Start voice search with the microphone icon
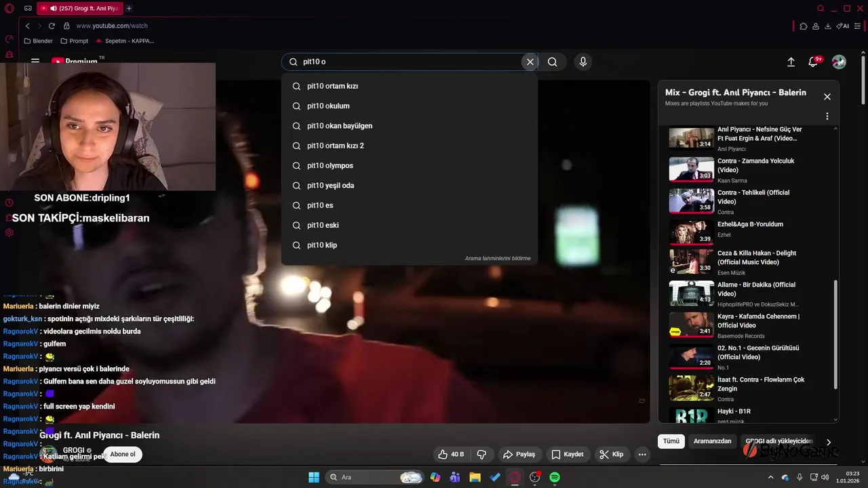 [583, 62]
